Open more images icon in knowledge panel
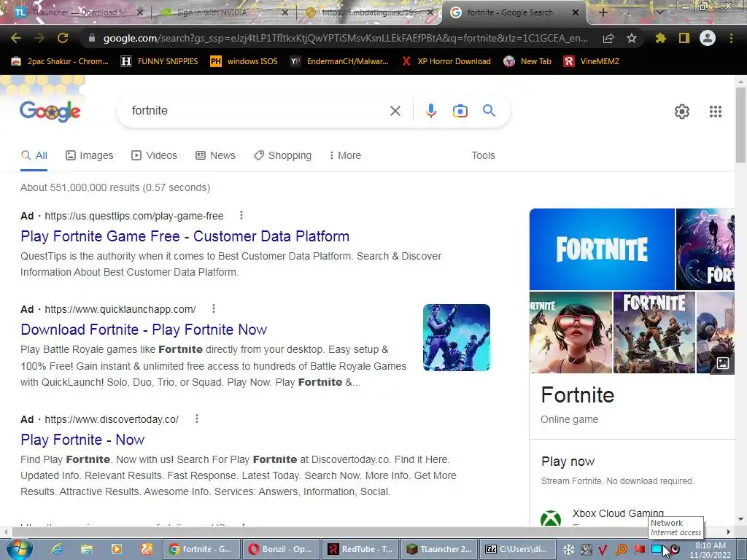Screen dimensions: 747x560 [x=723, y=363]
